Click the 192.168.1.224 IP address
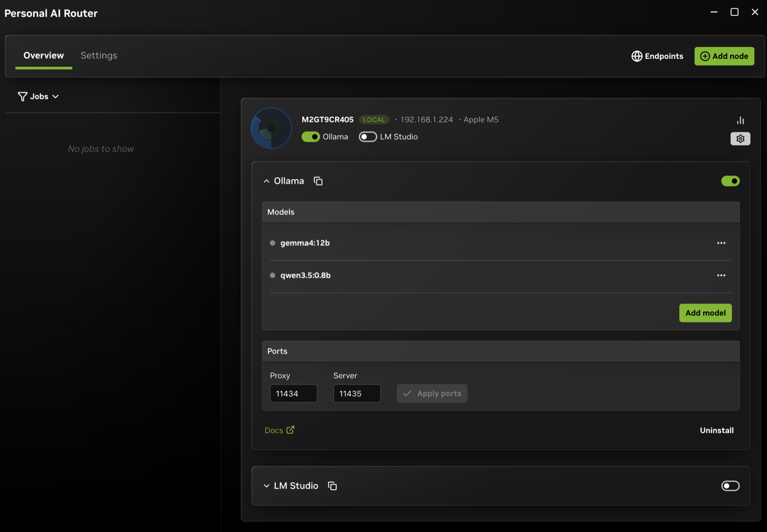767x532 pixels. tap(426, 119)
